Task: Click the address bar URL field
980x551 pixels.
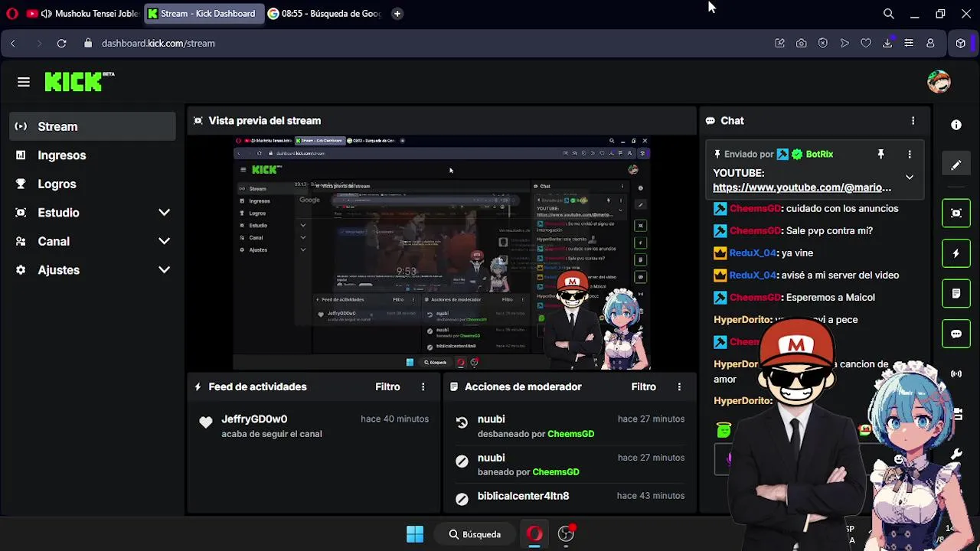Action: (x=158, y=44)
